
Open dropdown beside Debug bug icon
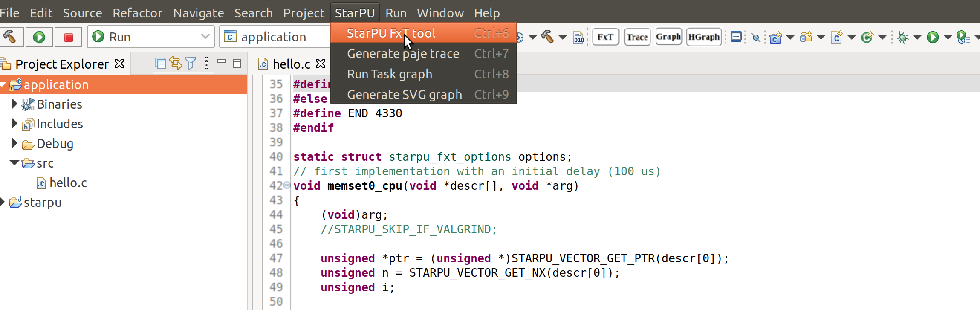click(917, 38)
